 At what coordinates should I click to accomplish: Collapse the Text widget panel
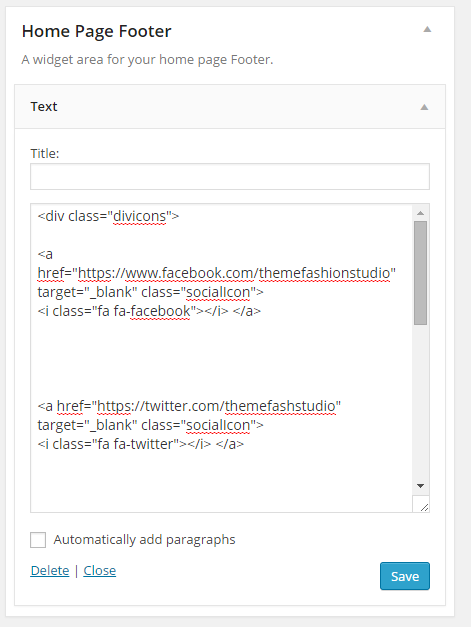click(x=424, y=107)
